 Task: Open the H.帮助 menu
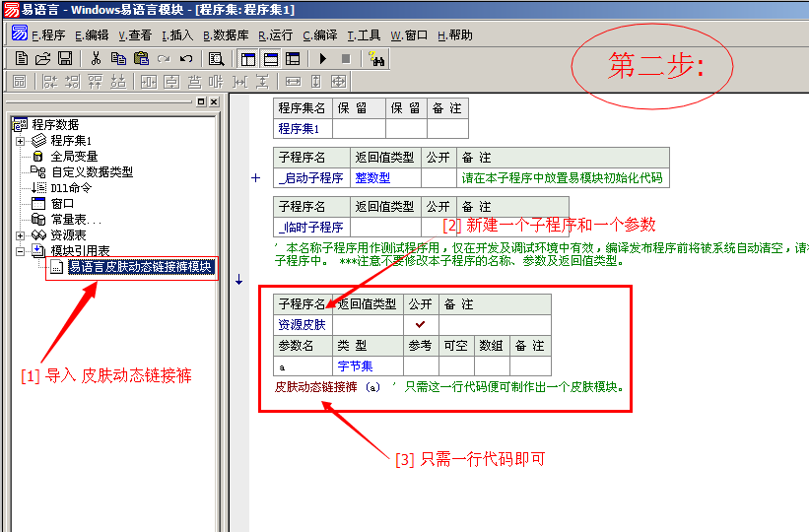455,35
